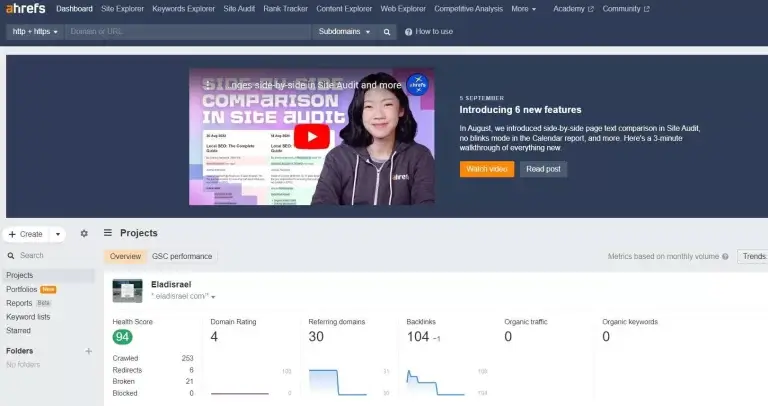Click the Blocked row

[153, 393]
